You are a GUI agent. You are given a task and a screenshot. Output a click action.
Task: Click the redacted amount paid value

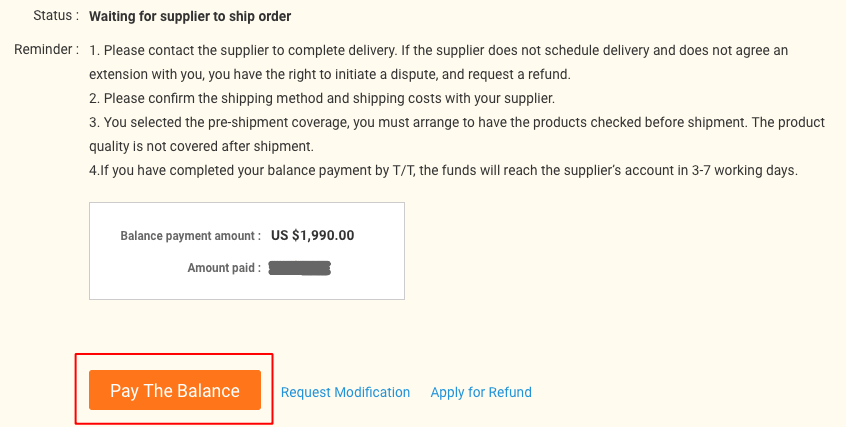(x=299, y=268)
